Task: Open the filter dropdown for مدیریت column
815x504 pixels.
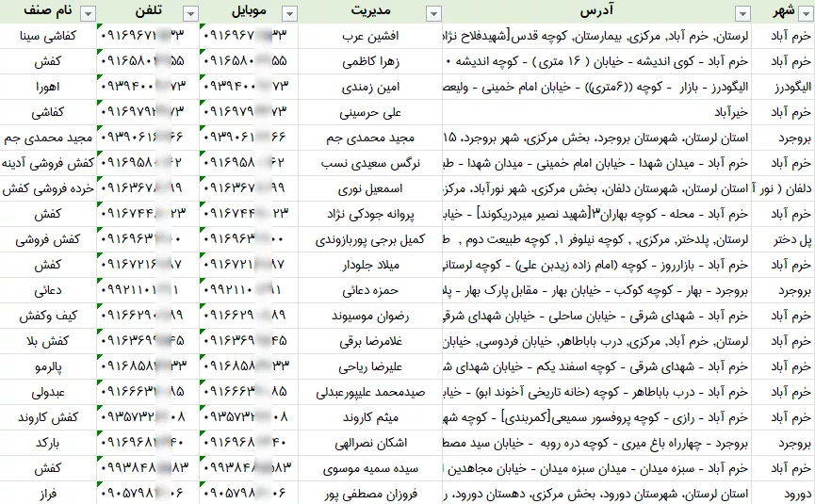Action: point(433,14)
